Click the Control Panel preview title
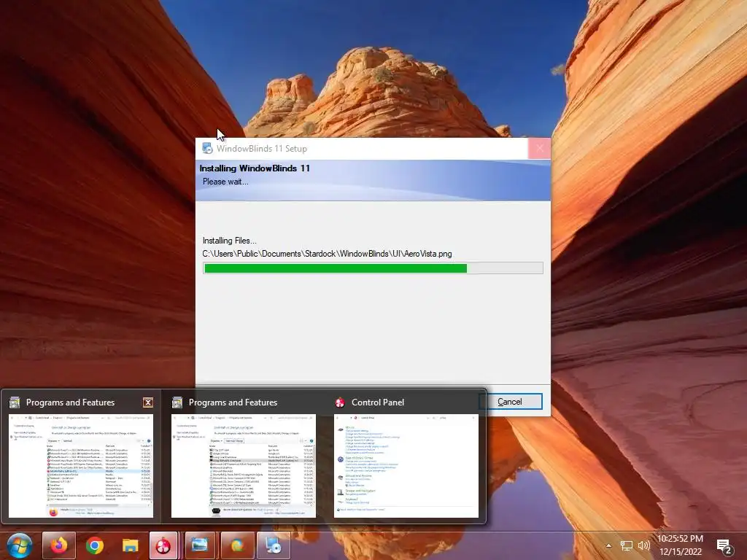This screenshot has width=747, height=560. [x=378, y=402]
